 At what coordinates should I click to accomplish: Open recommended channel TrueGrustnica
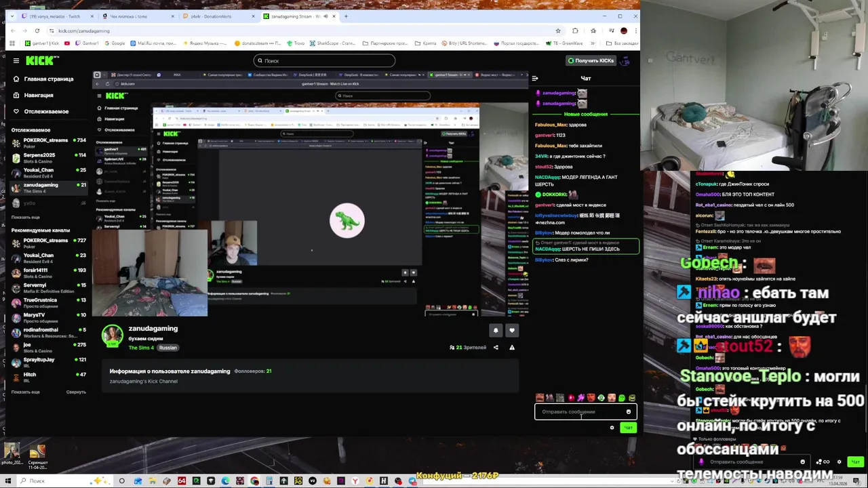49,302
